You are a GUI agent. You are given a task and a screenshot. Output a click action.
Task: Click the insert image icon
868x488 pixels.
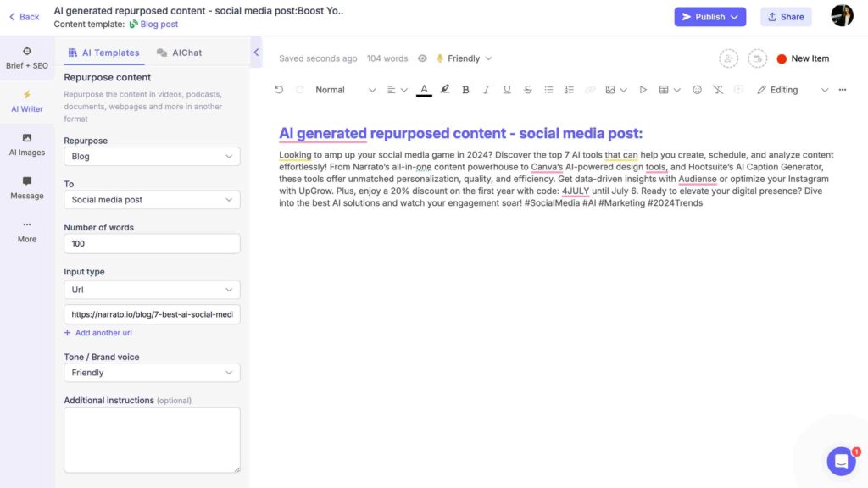click(610, 90)
